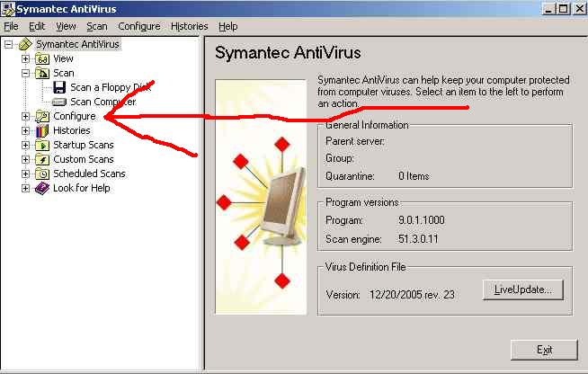This screenshot has width=588, height=374.
Task: Collapse the Scan tree node
Action: tap(25, 73)
